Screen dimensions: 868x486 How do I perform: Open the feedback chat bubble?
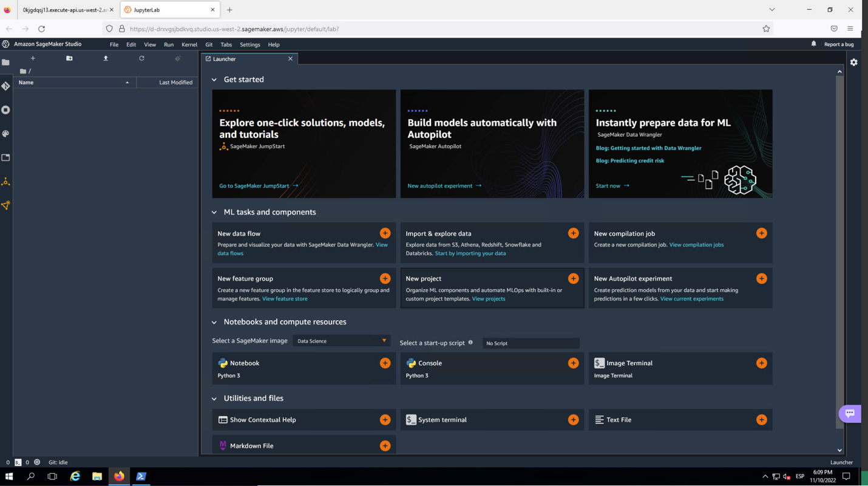tap(850, 413)
